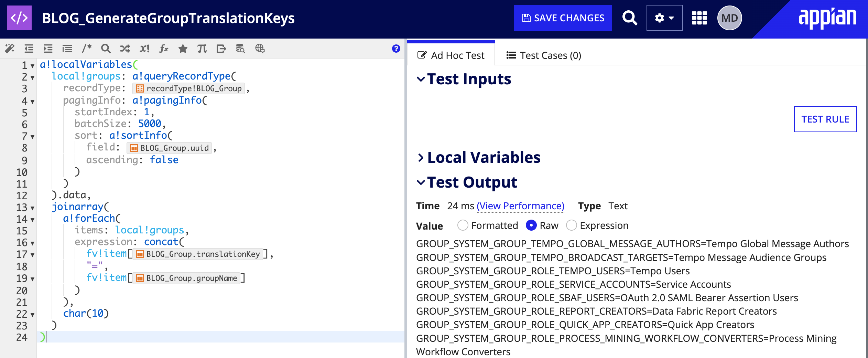
Task: Click the globe translation icon
Action: click(260, 49)
